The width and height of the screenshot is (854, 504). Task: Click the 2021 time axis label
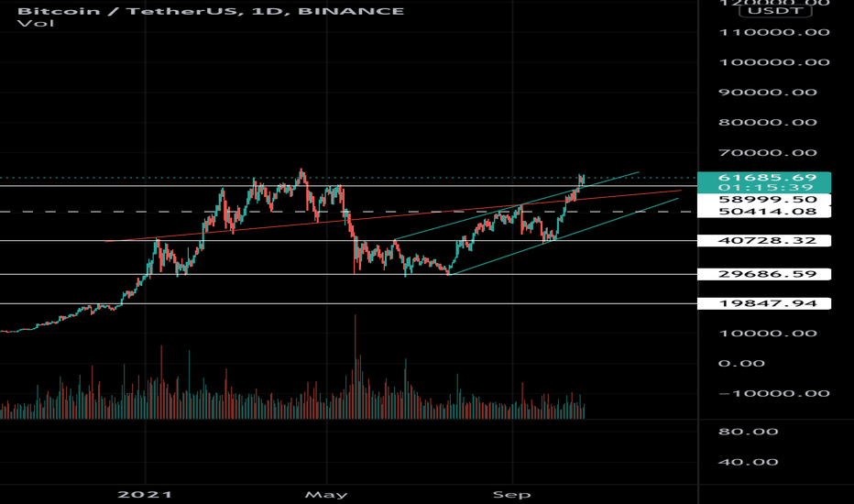pyautogui.click(x=146, y=495)
